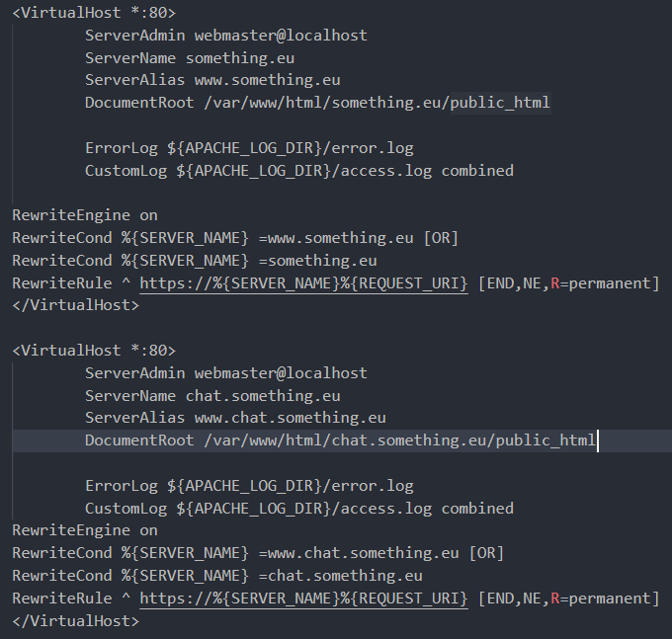Click the first ErrorLog error.log line

click(x=249, y=148)
